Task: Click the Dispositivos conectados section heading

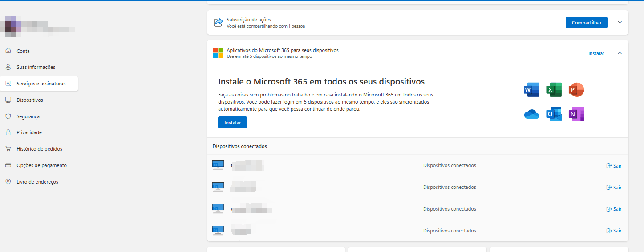Action: [x=240, y=146]
